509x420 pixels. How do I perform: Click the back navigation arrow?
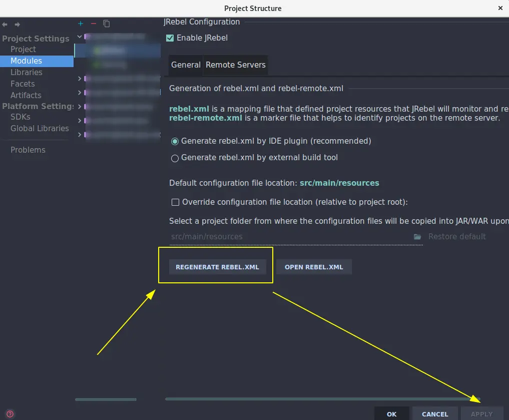tap(5, 25)
